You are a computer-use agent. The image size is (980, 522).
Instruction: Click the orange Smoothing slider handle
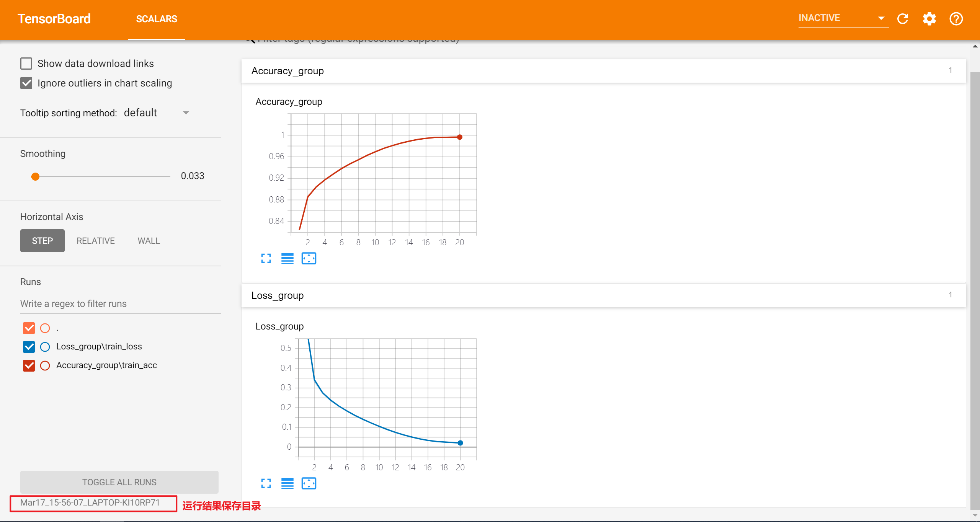[35, 176]
